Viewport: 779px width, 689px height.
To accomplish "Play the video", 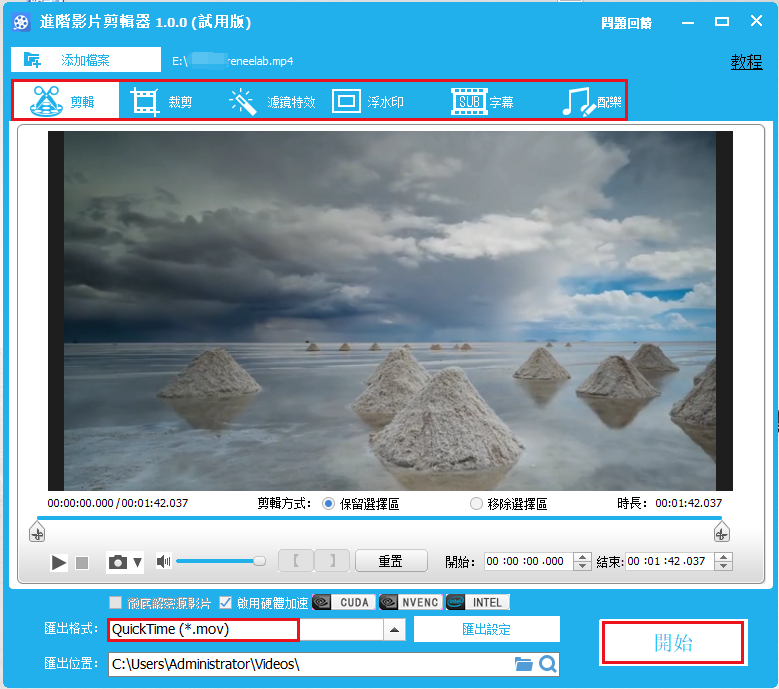I will 59,562.
